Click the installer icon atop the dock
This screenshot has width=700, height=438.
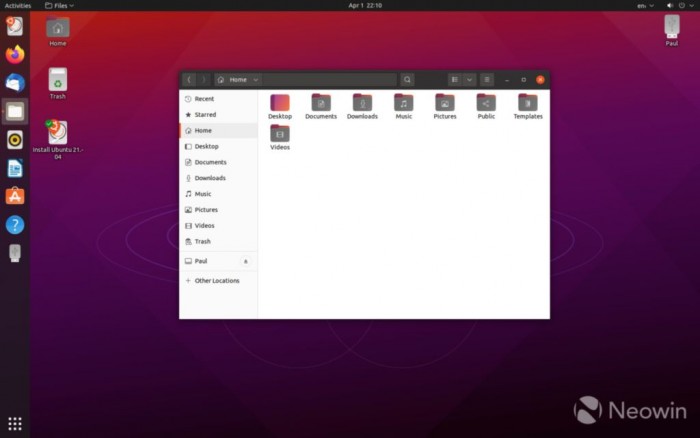point(15,26)
